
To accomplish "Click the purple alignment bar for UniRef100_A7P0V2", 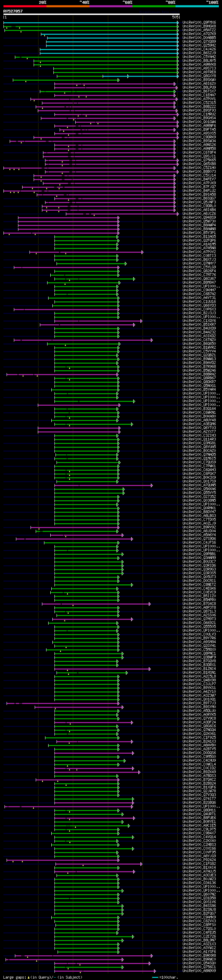I will point(86,252).
